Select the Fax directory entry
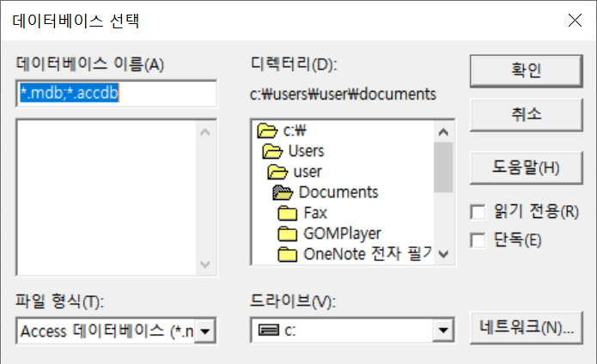 point(315,213)
